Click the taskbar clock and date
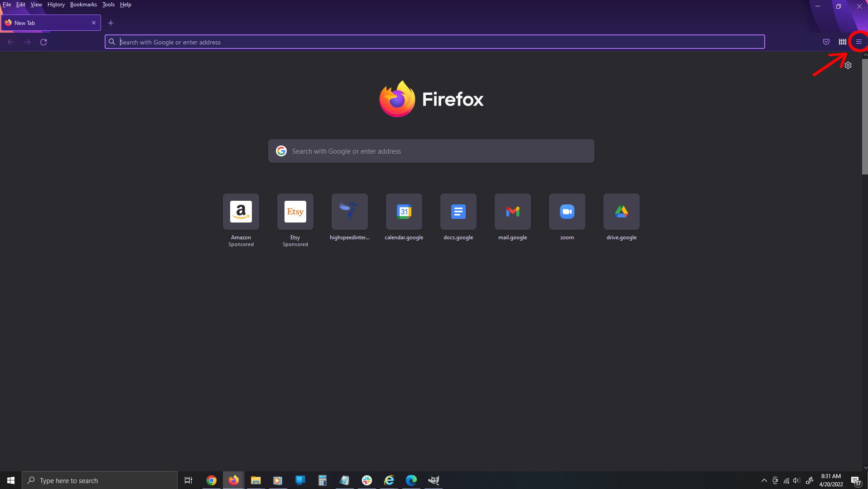 click(x=831, y=480)
